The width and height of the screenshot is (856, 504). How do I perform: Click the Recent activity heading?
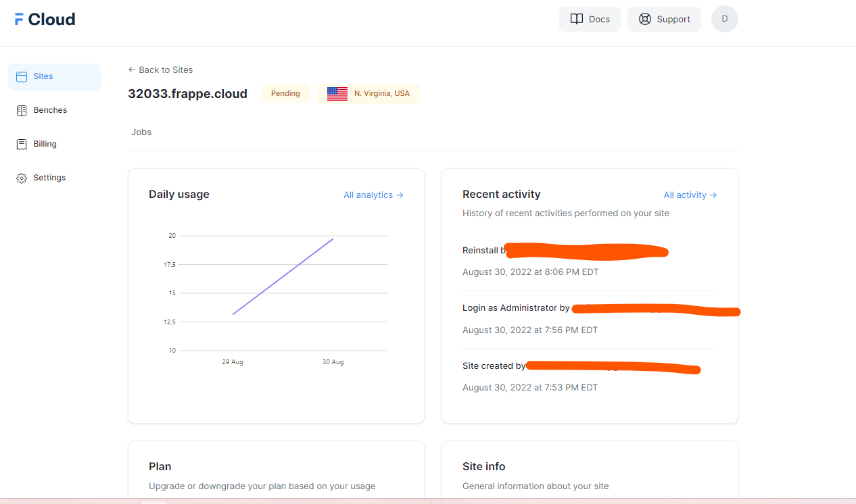[x=502, y=194]
